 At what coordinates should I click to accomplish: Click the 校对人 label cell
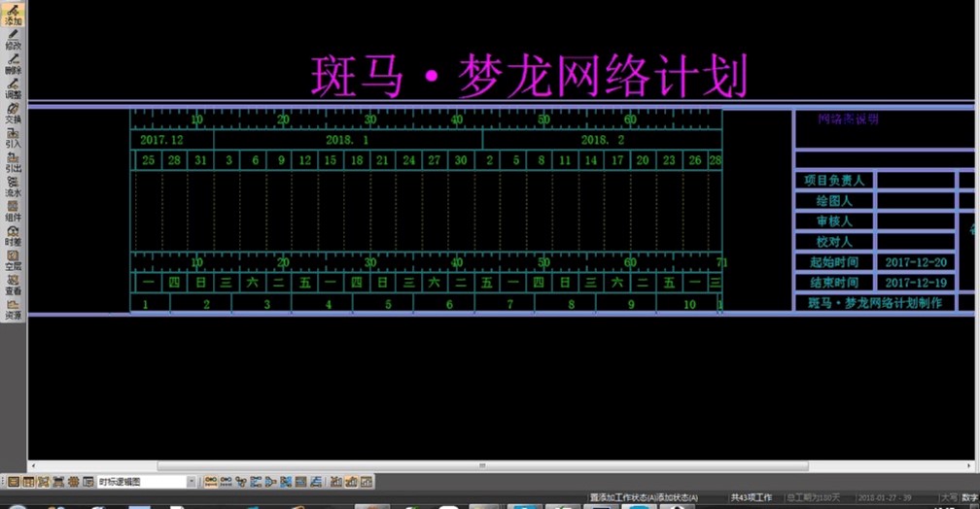(x=834, y=242)
